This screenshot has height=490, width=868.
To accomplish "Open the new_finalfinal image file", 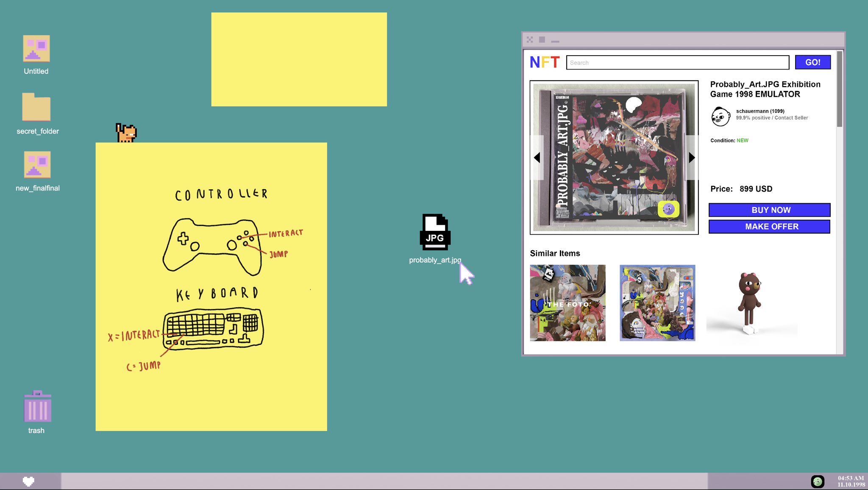I will pos(37,165).
